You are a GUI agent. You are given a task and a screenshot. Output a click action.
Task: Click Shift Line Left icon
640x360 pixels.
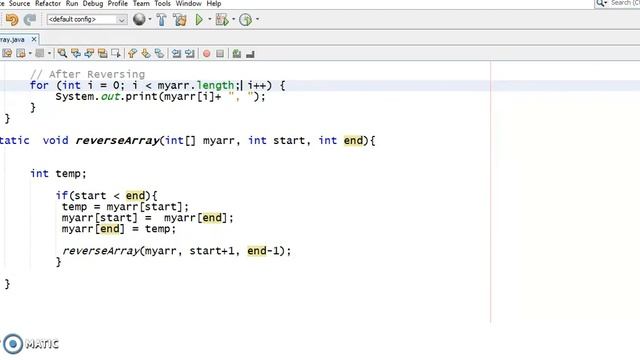click(x=176, y=53)
